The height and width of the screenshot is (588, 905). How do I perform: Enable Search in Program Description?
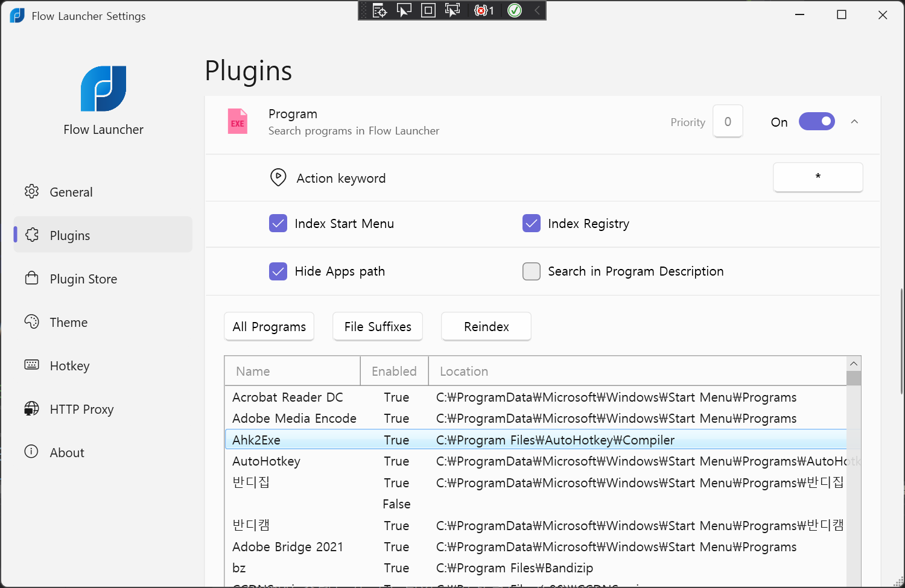click(532, 271)
